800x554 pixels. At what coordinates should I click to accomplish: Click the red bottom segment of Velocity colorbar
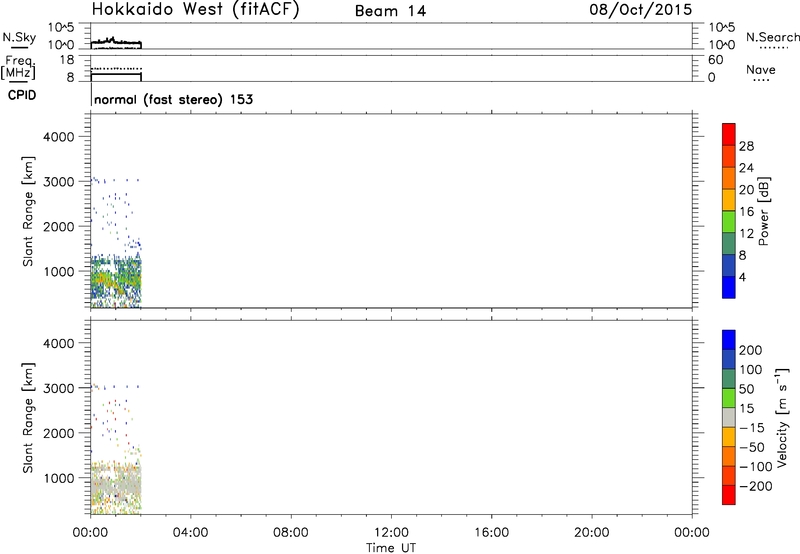(729, 495)
